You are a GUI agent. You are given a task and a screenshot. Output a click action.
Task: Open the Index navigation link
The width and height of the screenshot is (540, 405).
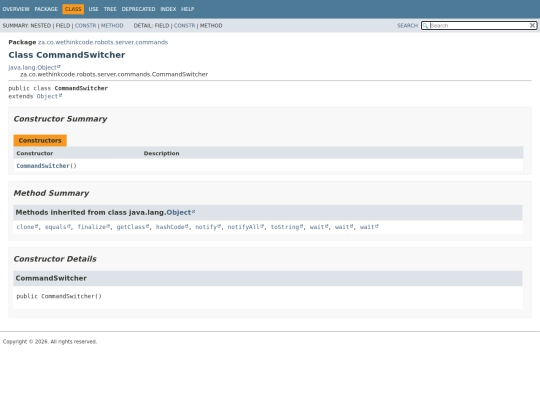[x=168, y=9]
